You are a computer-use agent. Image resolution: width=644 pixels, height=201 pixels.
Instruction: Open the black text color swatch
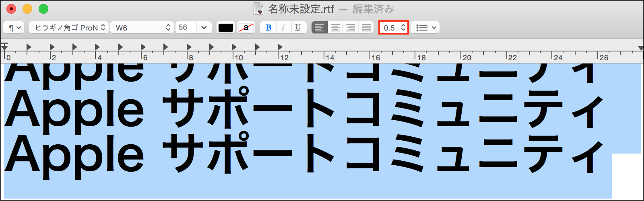pos(226,28)
